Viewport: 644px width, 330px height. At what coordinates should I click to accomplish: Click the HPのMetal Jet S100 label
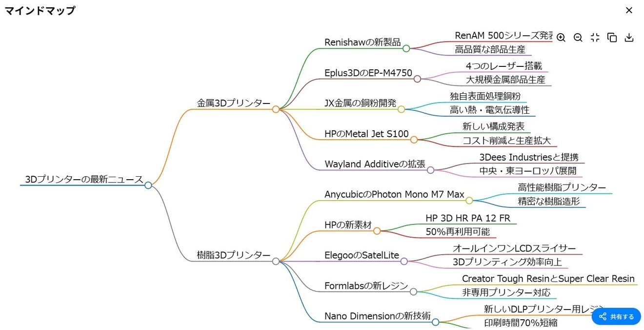366,134
